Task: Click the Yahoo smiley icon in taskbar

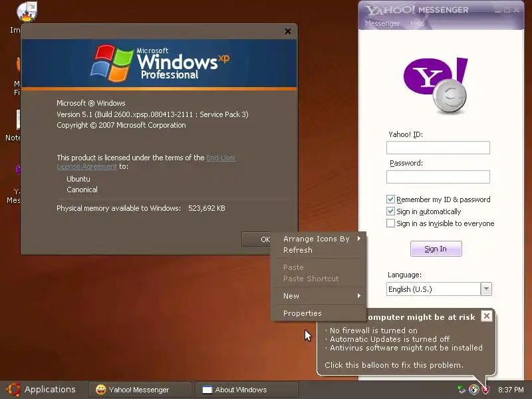Action: tap(101, 390)
